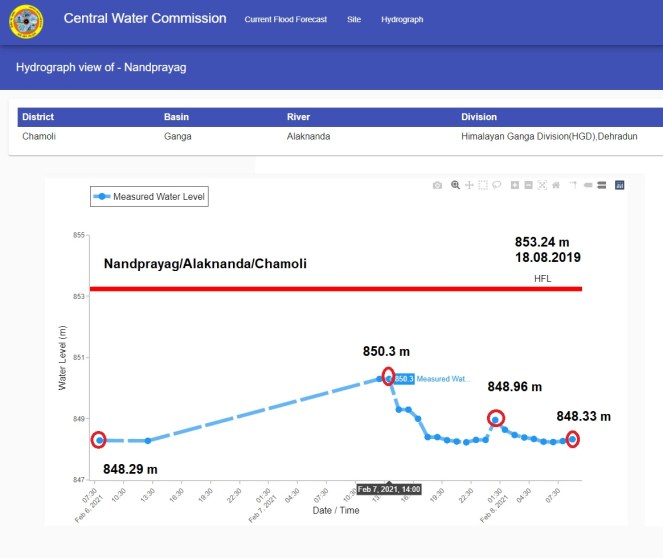Open the Site menu item
This screenshot has height=558, width=663.
coord(354,20)
